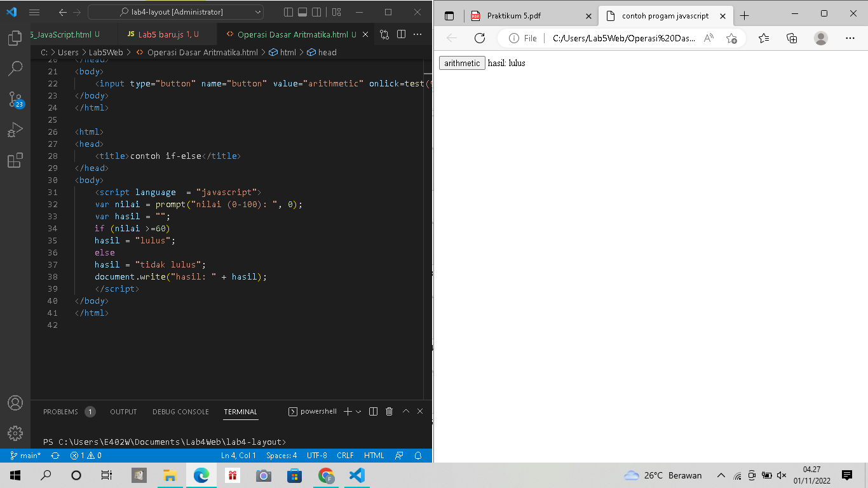
Task: Open the Manage gear in VS Code
Action: pyautogui.click(x=15, y=433)
